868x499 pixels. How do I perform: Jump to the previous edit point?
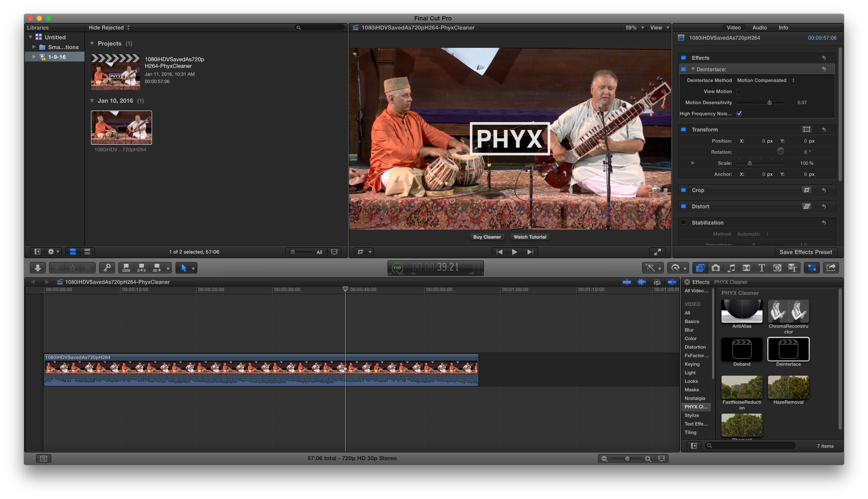pyautogui.click(x=499, y=252)
